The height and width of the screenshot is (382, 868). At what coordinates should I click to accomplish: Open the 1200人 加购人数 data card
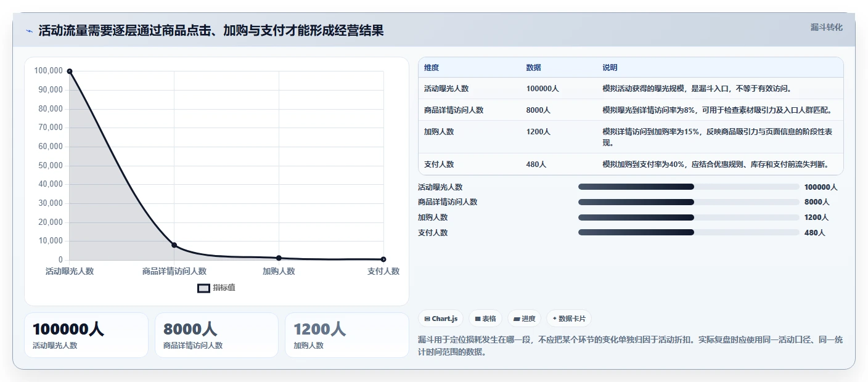click(347, 335)
